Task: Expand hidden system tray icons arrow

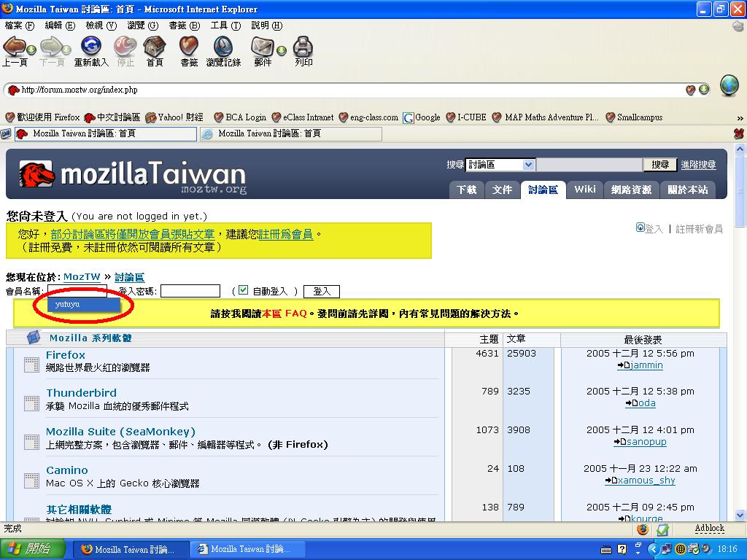Action: click(653, 549)
